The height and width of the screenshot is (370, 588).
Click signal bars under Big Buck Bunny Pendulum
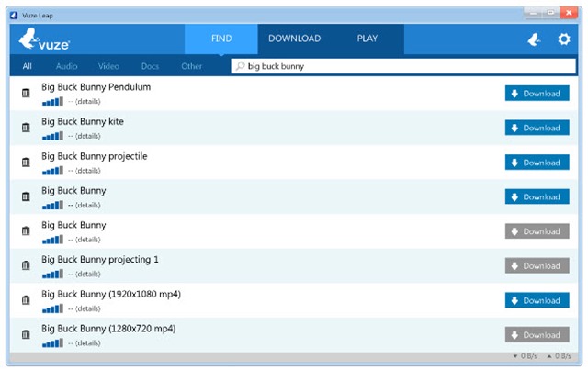tap(52, 101)
